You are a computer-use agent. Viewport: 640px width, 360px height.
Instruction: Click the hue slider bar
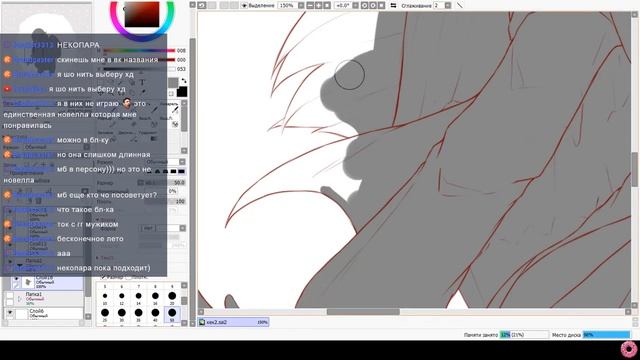(x=139, y=51)
